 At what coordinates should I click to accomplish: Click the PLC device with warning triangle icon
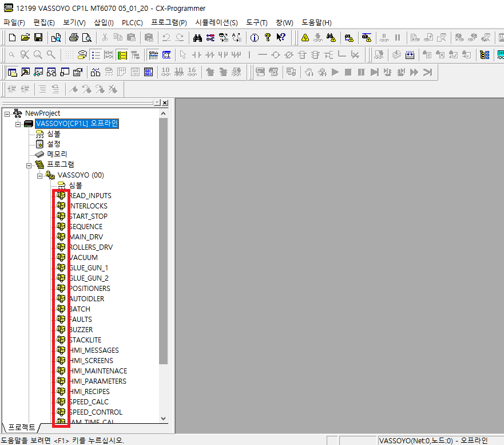point(349,38)
